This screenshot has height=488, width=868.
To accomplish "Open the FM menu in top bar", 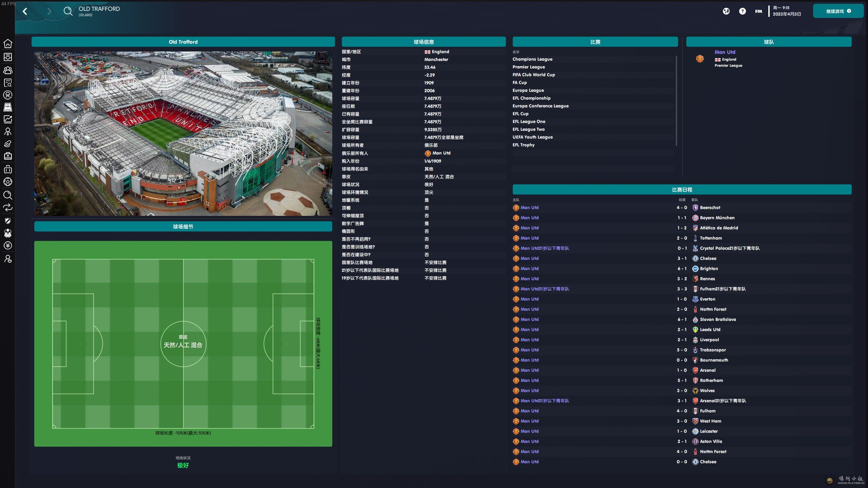I will [758, 11].
